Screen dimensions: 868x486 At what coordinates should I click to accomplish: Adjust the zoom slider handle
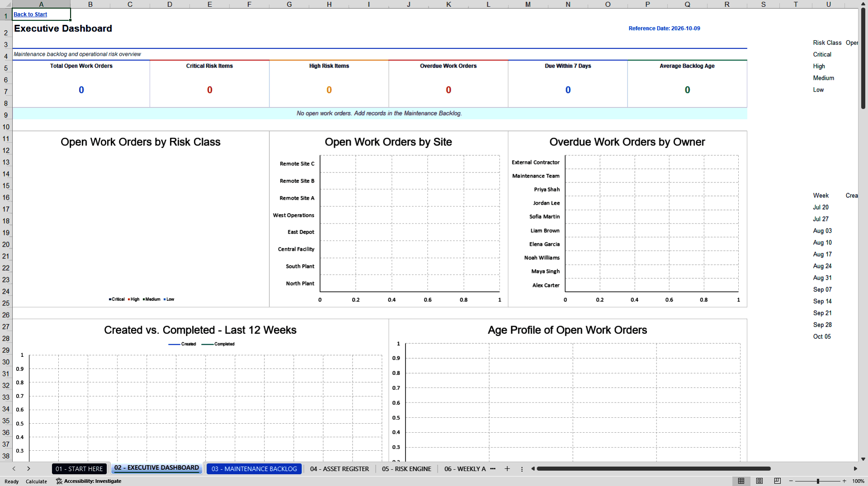tap(818, 481)
